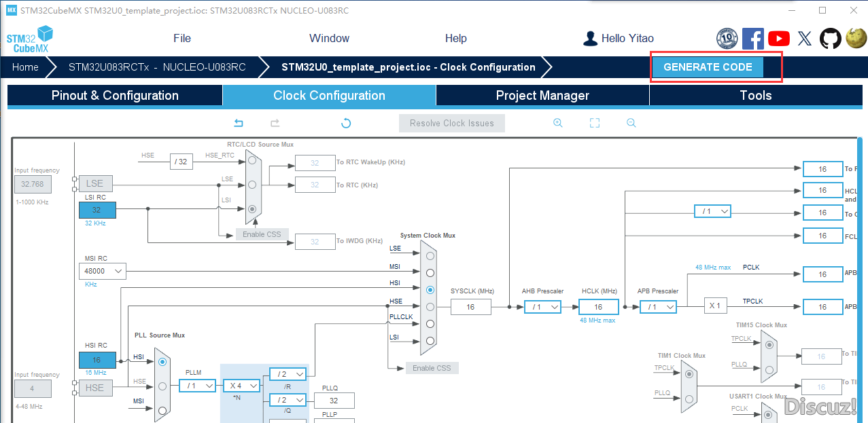The height and width of the screenshot is (423, 868).
Task: Redo clock configuration change
Action: (x=275, y=123)
